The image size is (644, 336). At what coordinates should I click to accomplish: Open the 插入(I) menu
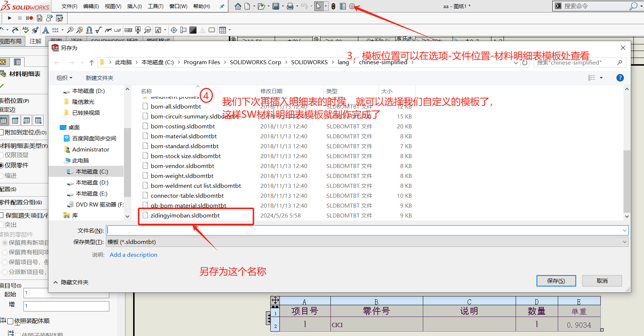[x=134, y=6]
